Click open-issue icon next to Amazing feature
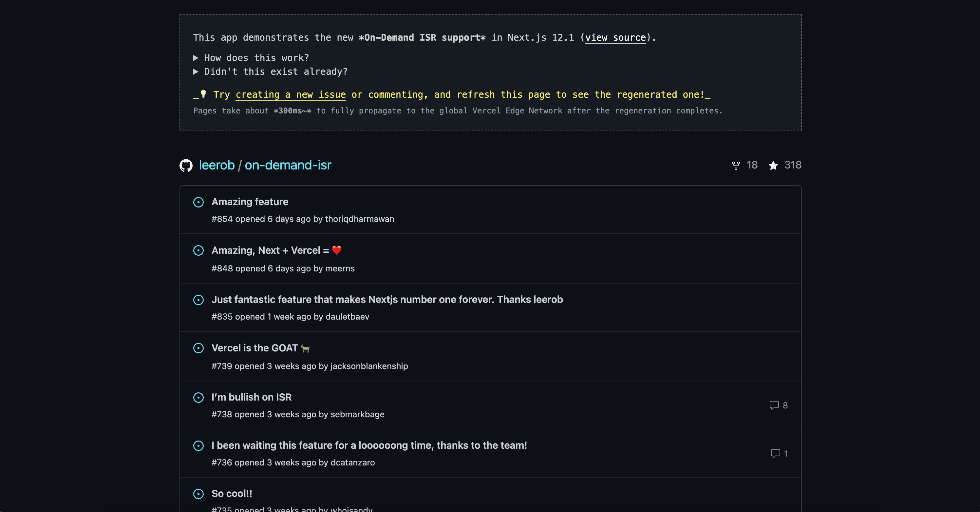 pos(198,202)
